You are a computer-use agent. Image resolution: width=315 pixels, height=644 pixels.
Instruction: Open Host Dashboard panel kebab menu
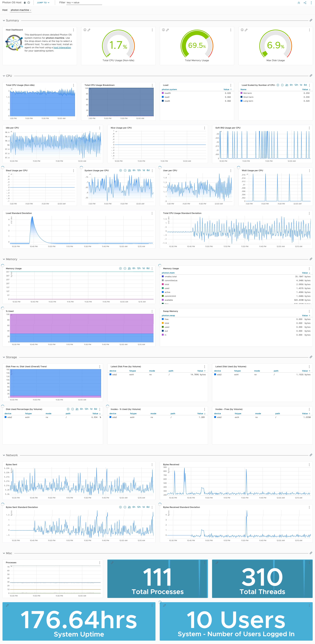tap(74, 30)
